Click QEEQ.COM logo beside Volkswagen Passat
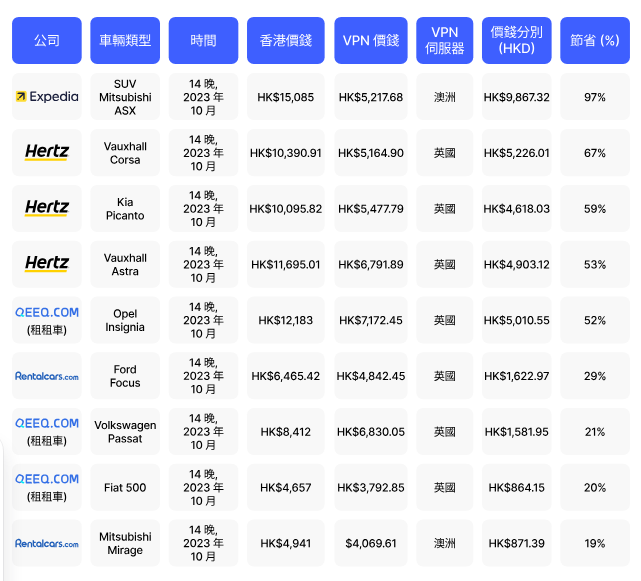The width and height of the screenshot is (641, 581). pos(47,423)
